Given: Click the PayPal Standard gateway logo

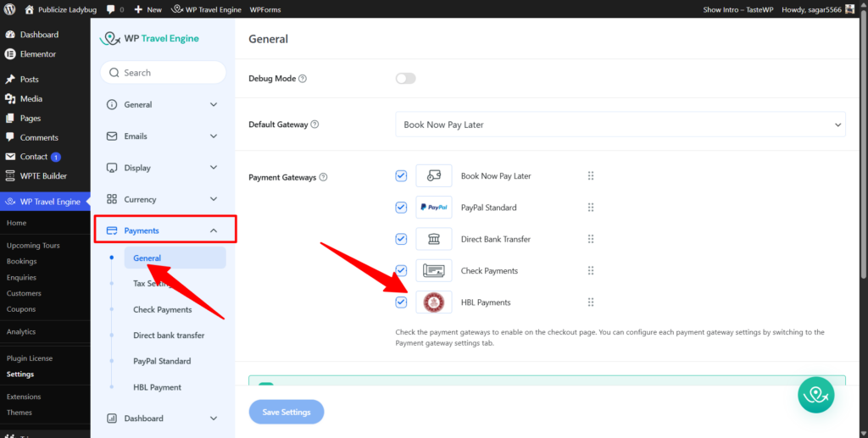Looking at the screenshot, I should [433, 208].
